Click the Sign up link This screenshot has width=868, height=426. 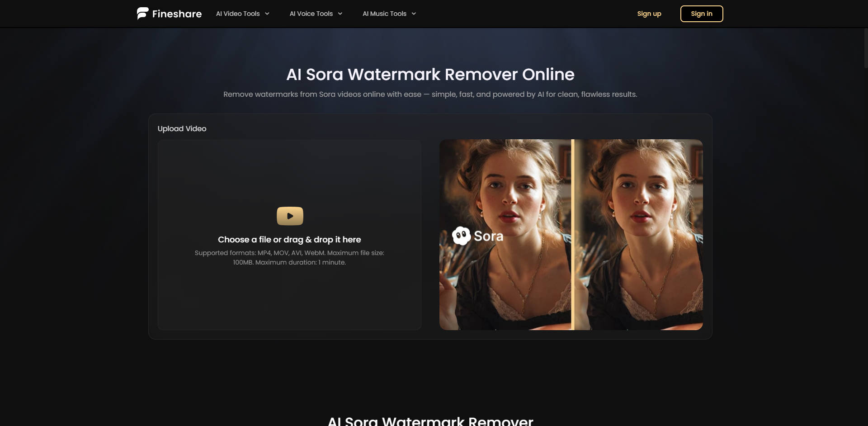[x=649, y=14]
